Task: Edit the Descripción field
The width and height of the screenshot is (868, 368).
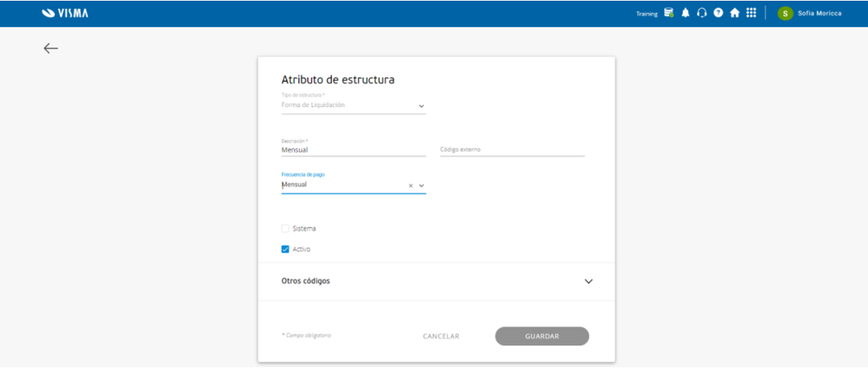Action: (354, 150)
